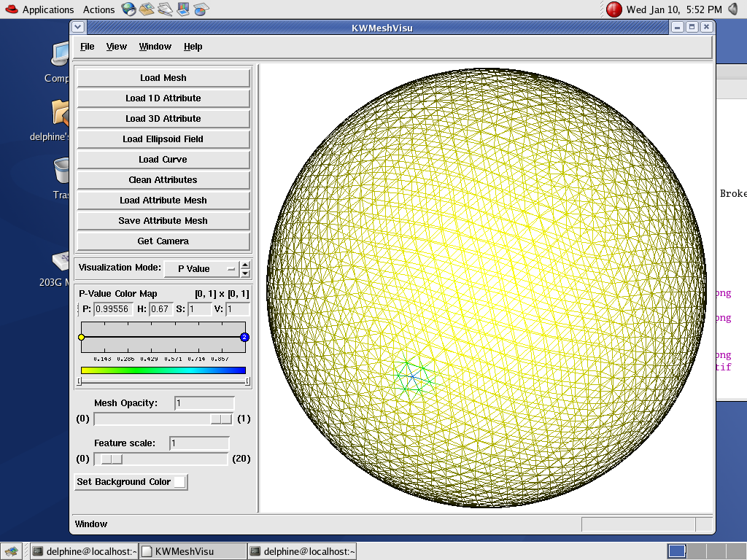Open the web browser globe launcher icon
Screen dimensions: 747x560
tap(128, 9)
